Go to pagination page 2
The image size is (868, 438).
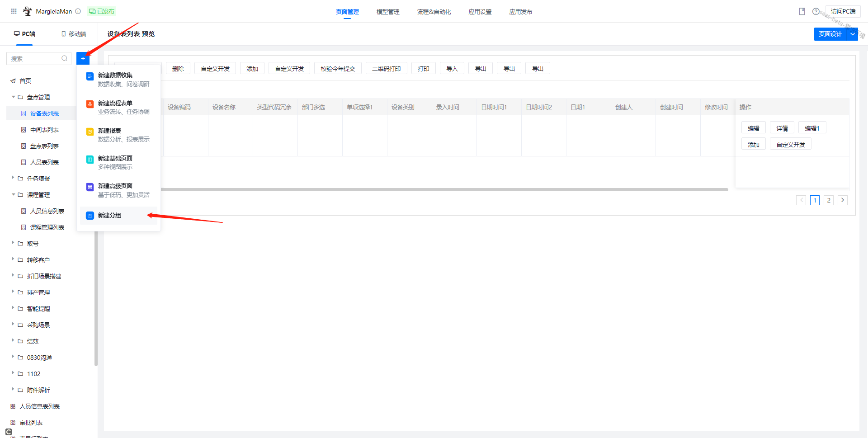[x=829, y=200]
